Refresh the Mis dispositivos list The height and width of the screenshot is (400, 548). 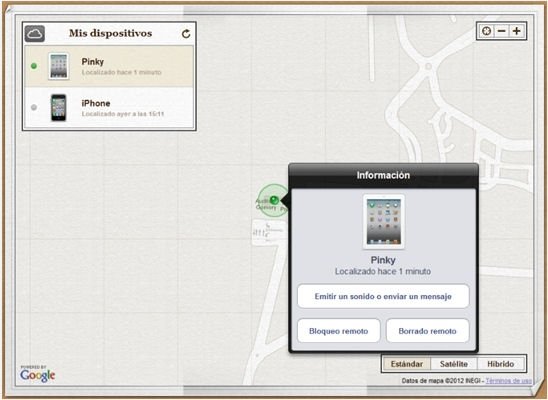[186, 34]
